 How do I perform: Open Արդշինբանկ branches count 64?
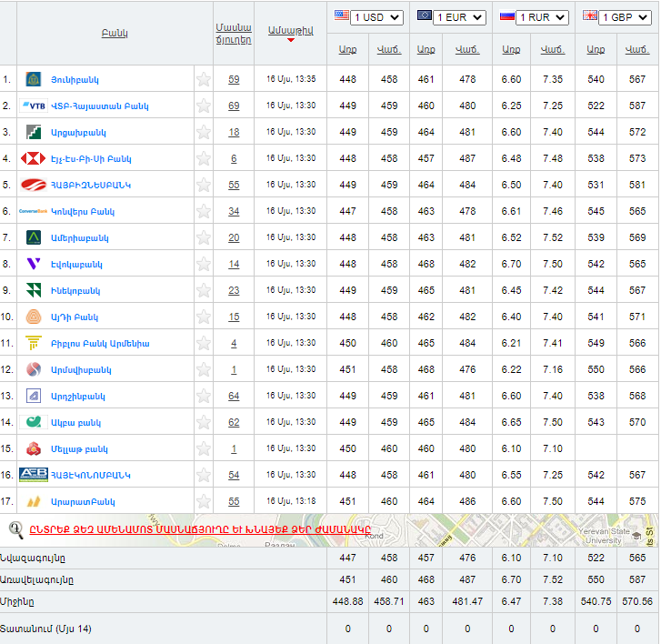click(234, 396)
